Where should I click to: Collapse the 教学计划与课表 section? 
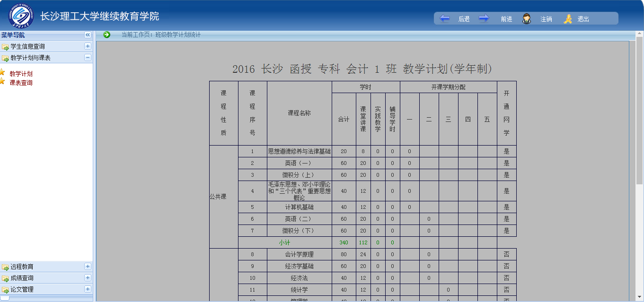88,58
